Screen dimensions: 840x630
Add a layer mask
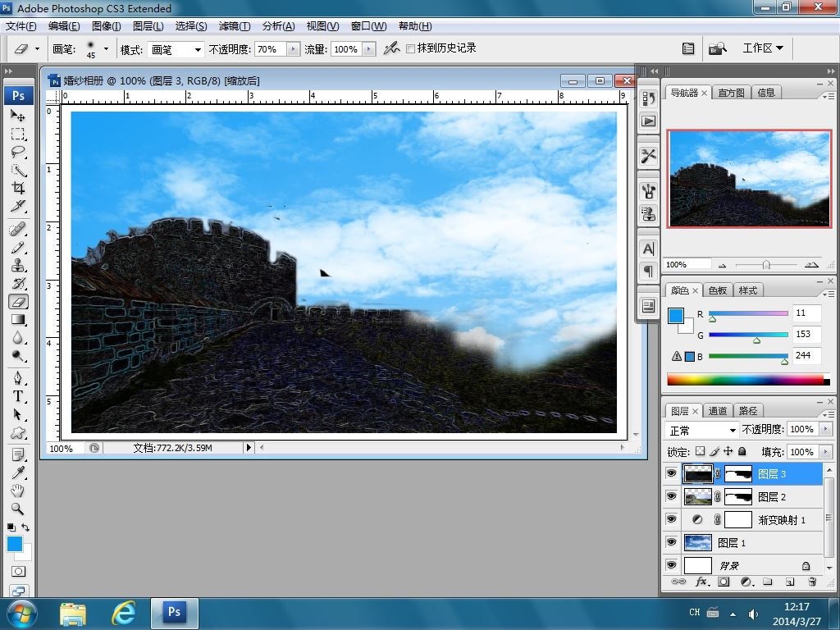[724, 582]
